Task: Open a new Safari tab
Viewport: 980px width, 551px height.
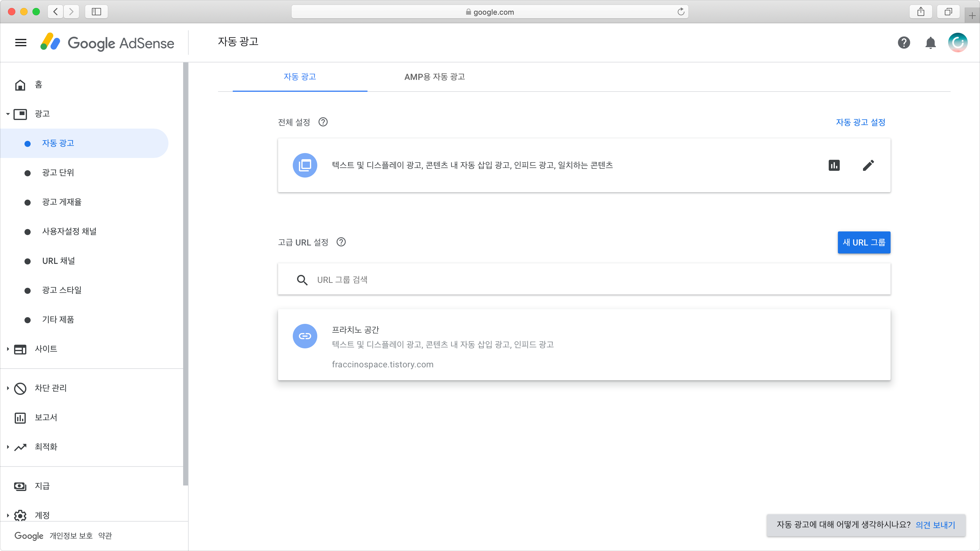Action: pyautogui.click(x=972, y=16)
